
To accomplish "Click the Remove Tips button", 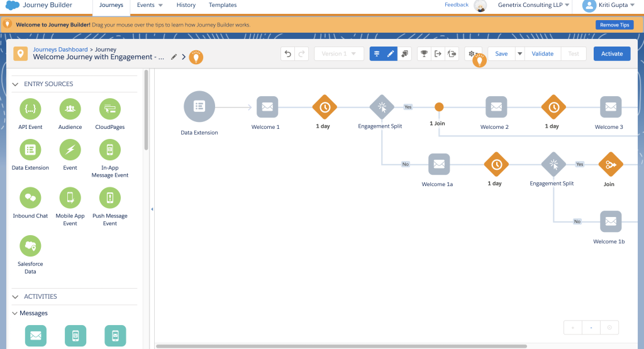I will coord(614,25).
